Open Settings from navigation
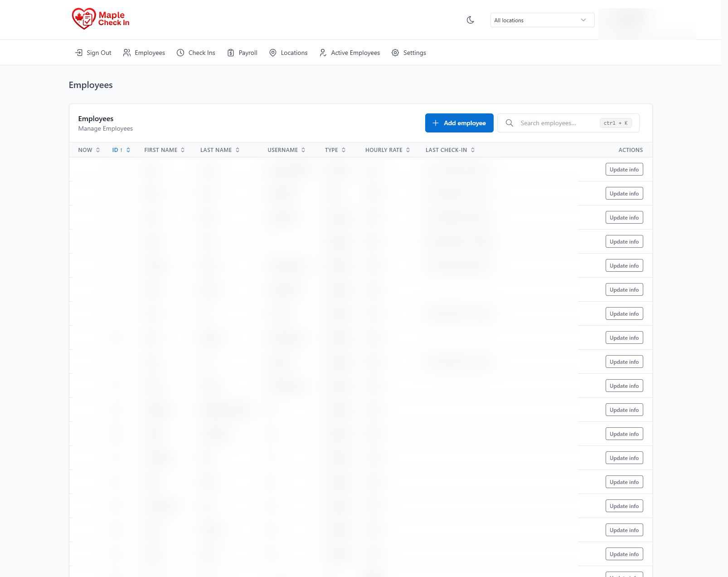Image resolution: width=728 pixels, height=577 pixels. [x=408, y=53]
